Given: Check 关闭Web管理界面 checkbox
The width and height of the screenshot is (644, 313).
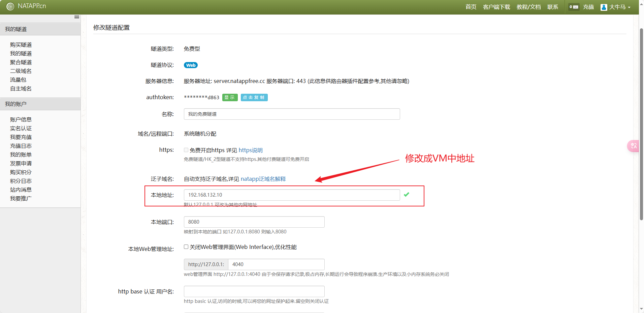Looking at the screenshot, I should (186, 247).
